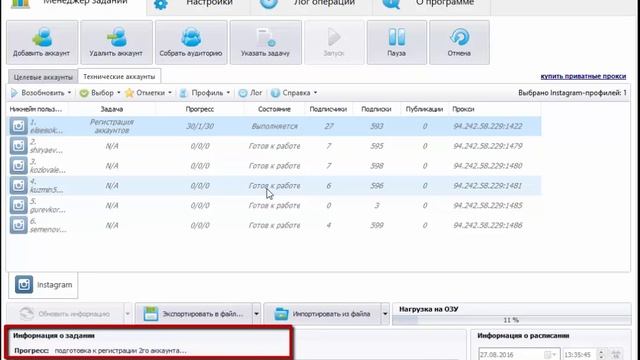Click the schedule date field 27.08.2016

[519, 355]
